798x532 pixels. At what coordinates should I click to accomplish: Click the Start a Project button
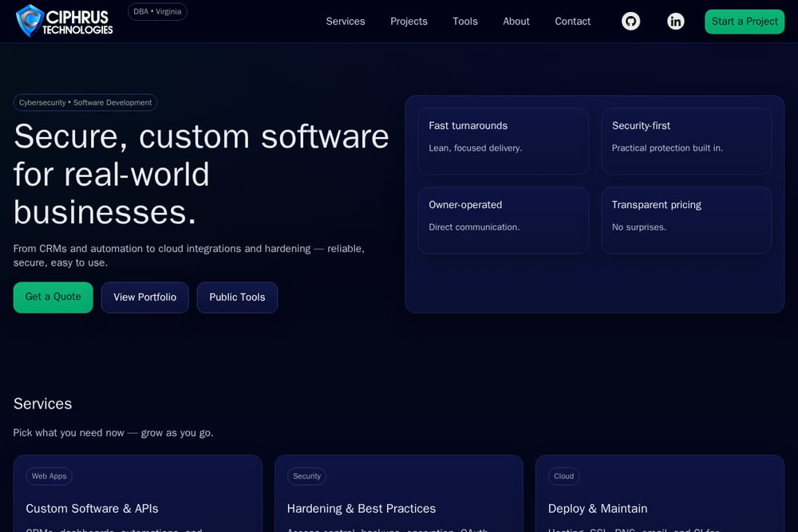click(x=745, y=22)
